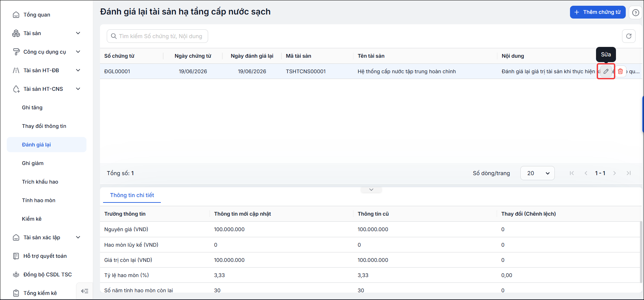Viewport: 644px width, 300px height.
Task: Go to previous page arrow
Action: pyautogui.click(x=586, y=173)
